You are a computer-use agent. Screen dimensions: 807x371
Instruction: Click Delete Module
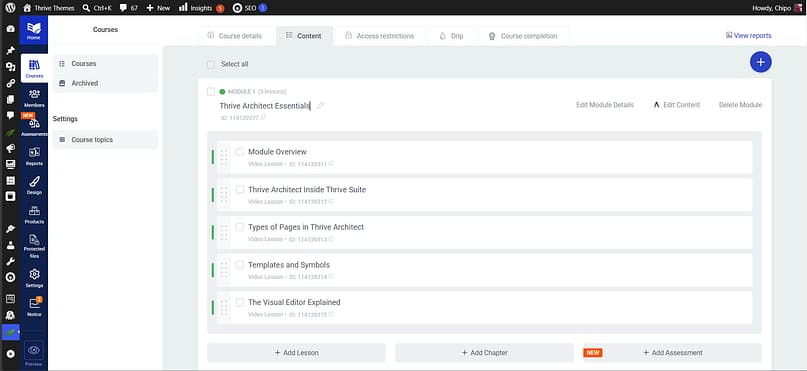click(740, 105)
